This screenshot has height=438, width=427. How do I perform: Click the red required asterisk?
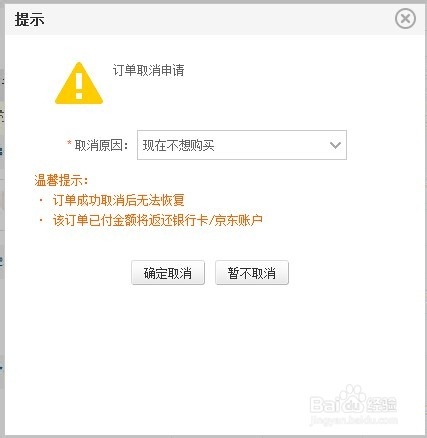point(69,143)
